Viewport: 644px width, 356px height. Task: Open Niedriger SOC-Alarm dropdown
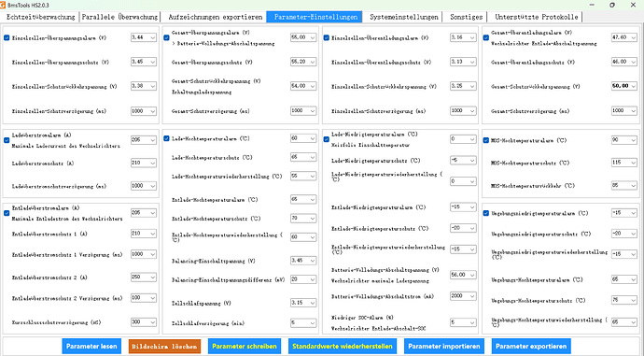[463, 322]
